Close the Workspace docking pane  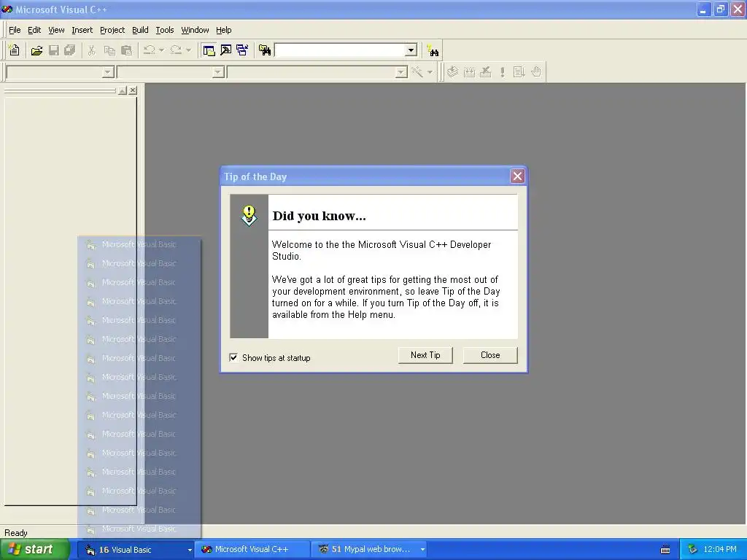pos(133,90)
